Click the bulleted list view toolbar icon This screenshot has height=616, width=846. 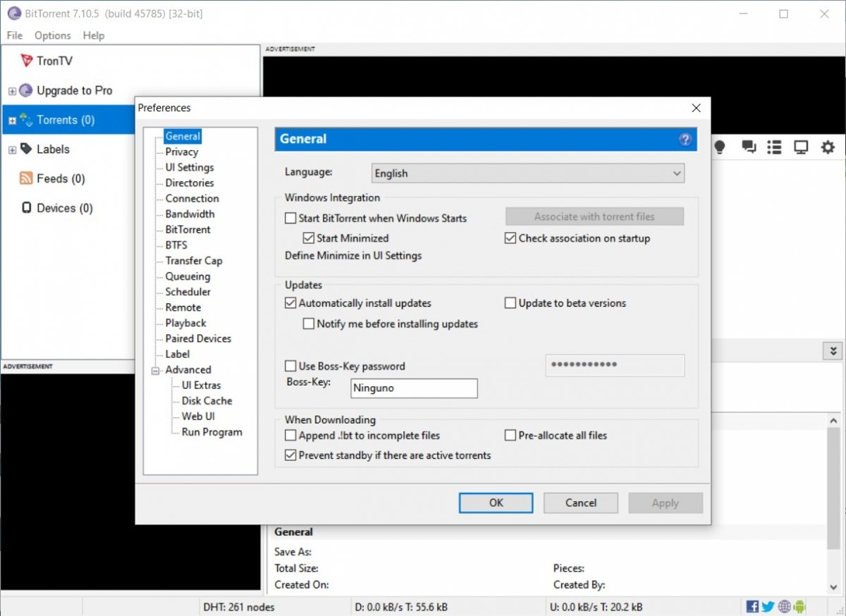pos(775,147)
